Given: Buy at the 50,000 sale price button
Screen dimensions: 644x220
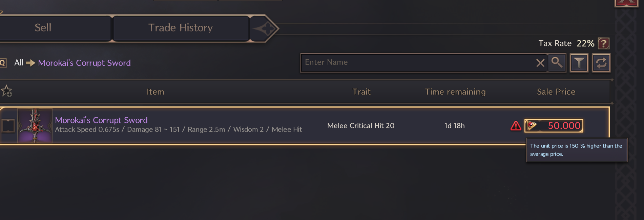Looking at the screenshot, I should (x=554, y=126).
